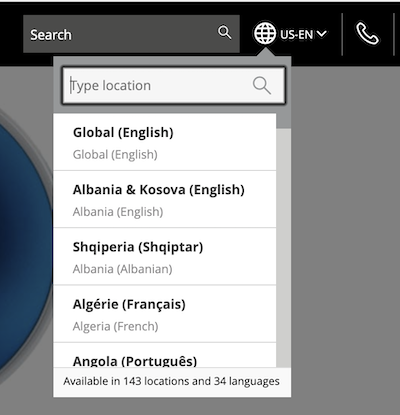Viewport: 400px width, 415px height.
Task: Click the location list scrollbar track
Action: pyautogui.click(x=283, y=248)
